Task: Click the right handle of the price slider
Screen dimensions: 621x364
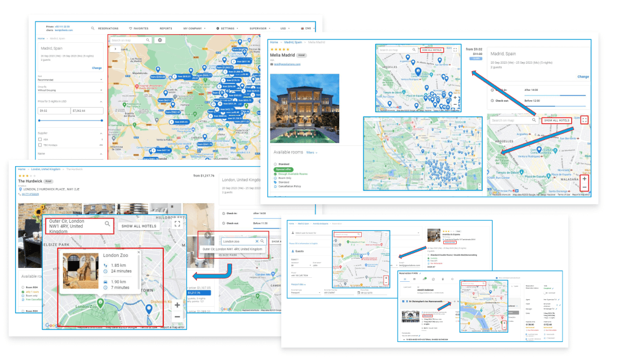Action: point(102,120)
